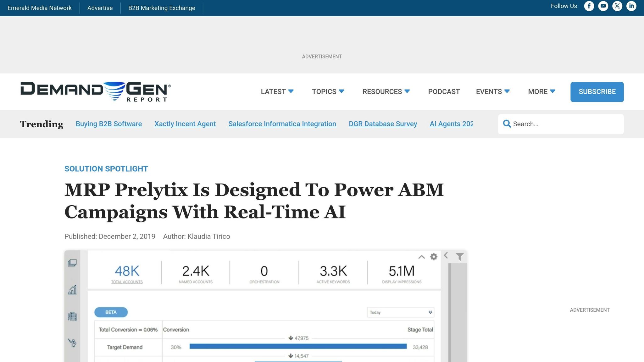Click the Solution Spotlight category label
Image resolution: width=644 pixels, height=362 pixels.
tap(106, 169)
